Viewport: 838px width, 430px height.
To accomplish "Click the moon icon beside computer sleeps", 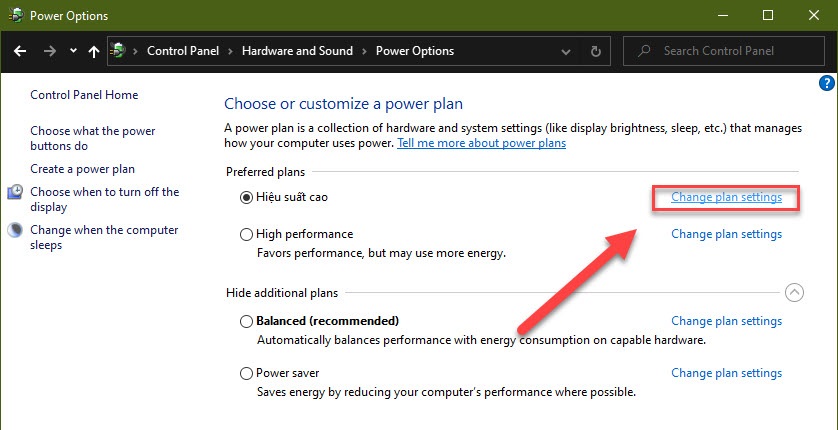I will tap(15, 230).
